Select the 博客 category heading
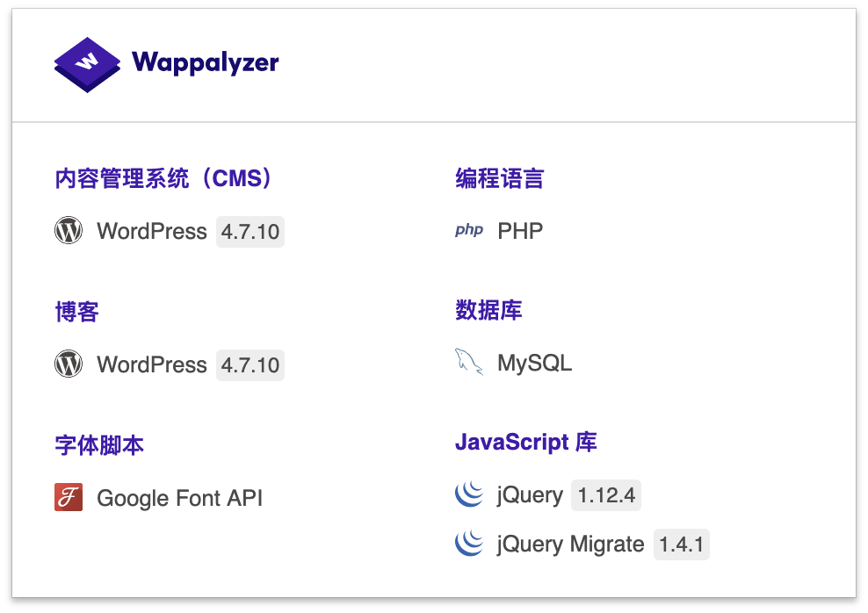This screenshot has width=868, height=613. click(77, 312)
